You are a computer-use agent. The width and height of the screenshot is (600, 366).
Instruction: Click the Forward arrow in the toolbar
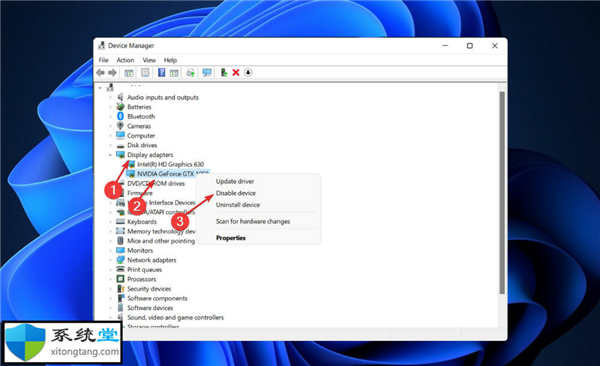(x=112, y=72)
